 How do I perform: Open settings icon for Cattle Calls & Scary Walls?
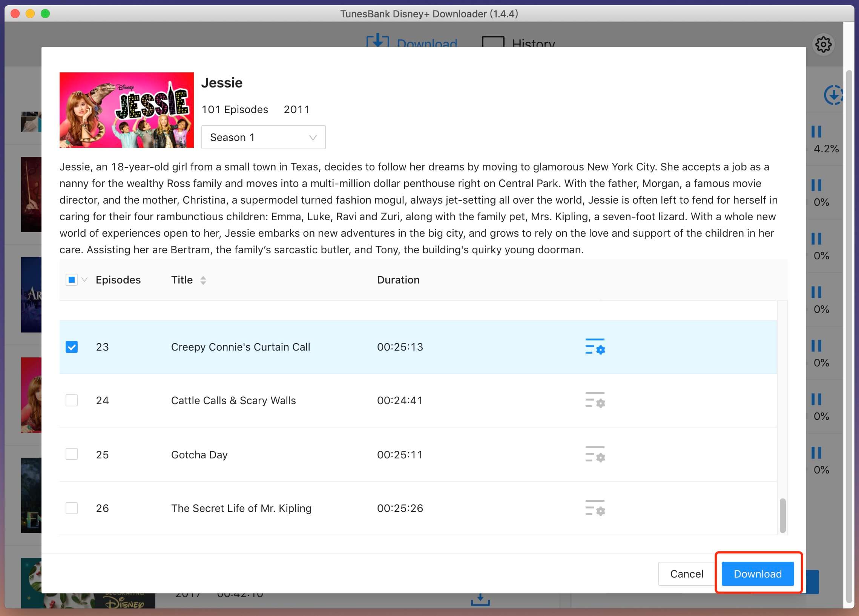(595, 400)
